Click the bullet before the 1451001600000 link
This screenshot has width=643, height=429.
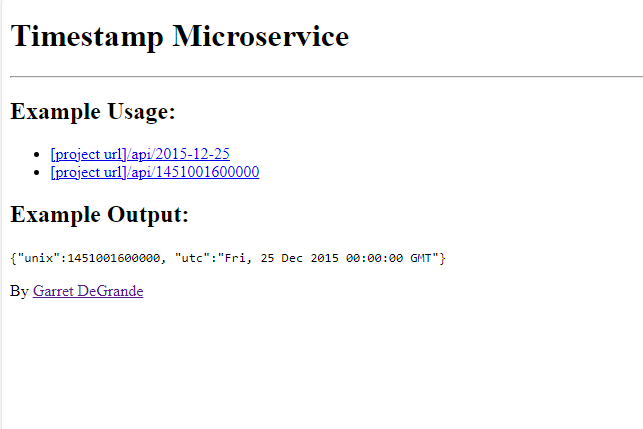tap(36, 173)
